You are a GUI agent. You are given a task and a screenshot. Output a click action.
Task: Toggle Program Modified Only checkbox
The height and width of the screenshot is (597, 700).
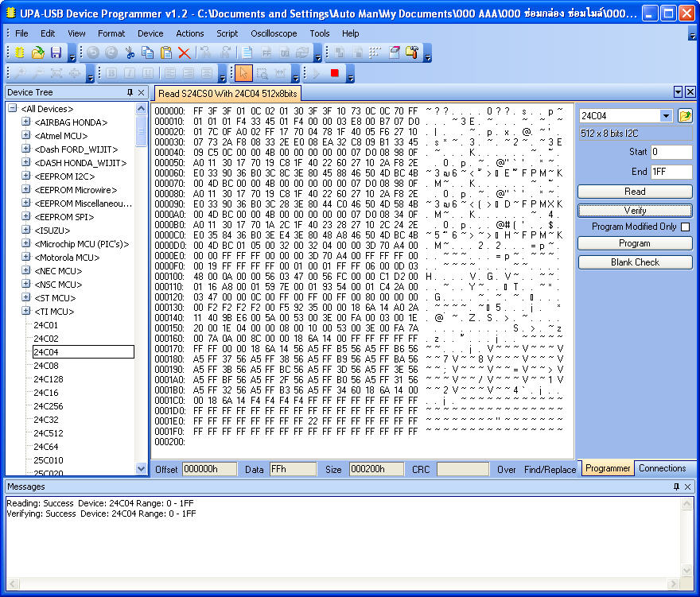click(x=685, y=227)
